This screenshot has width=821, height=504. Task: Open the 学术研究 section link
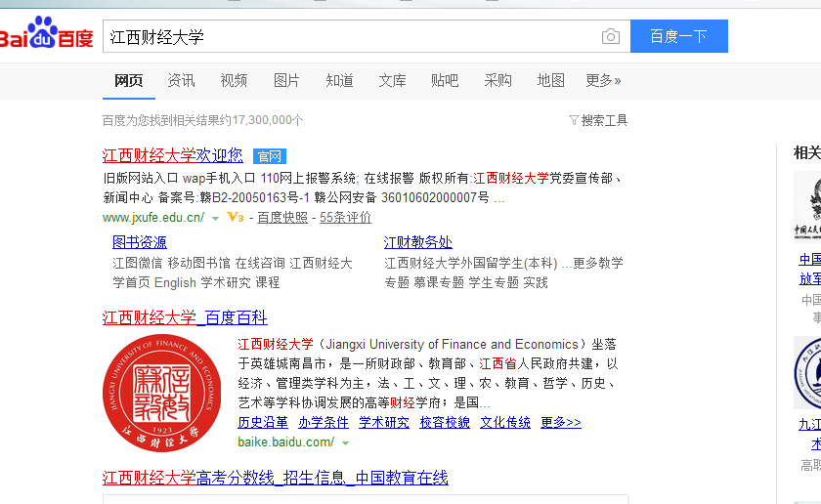tap(384, 422)
